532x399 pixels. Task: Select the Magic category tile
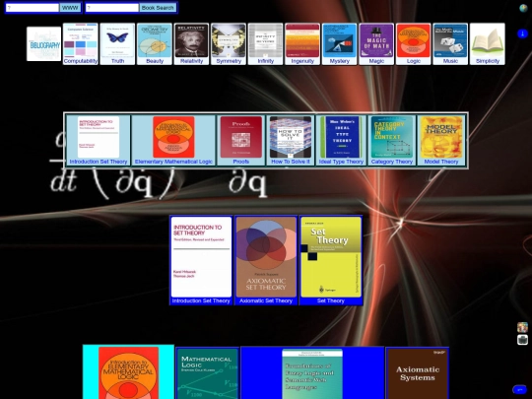(376, 43)
